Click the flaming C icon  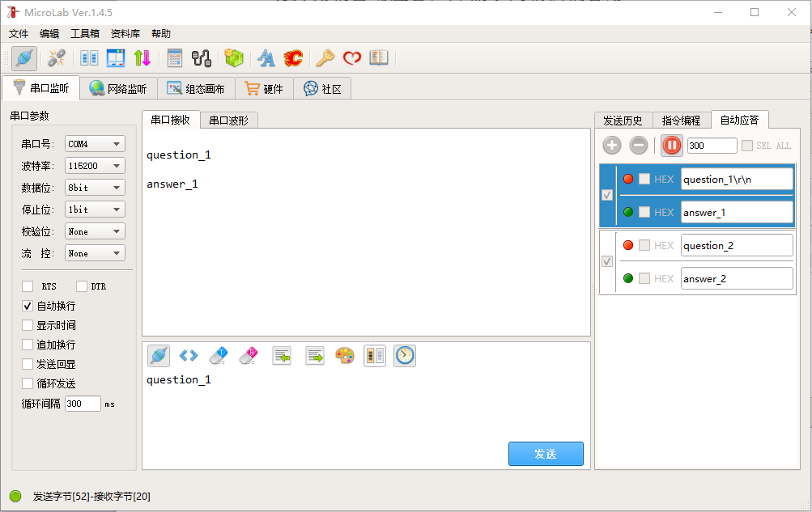293,58
